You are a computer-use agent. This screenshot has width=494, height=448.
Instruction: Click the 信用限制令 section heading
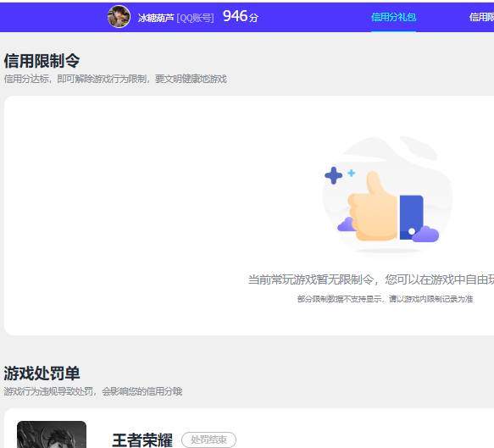(42, 61)
